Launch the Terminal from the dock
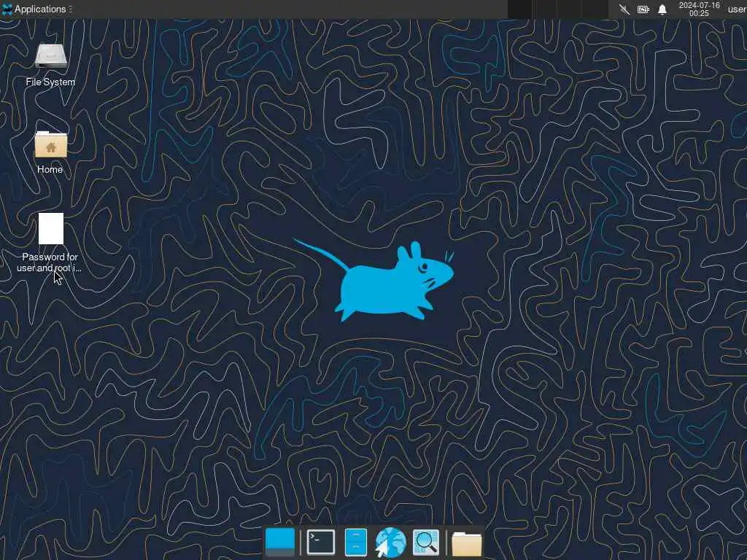 point(321,542)
